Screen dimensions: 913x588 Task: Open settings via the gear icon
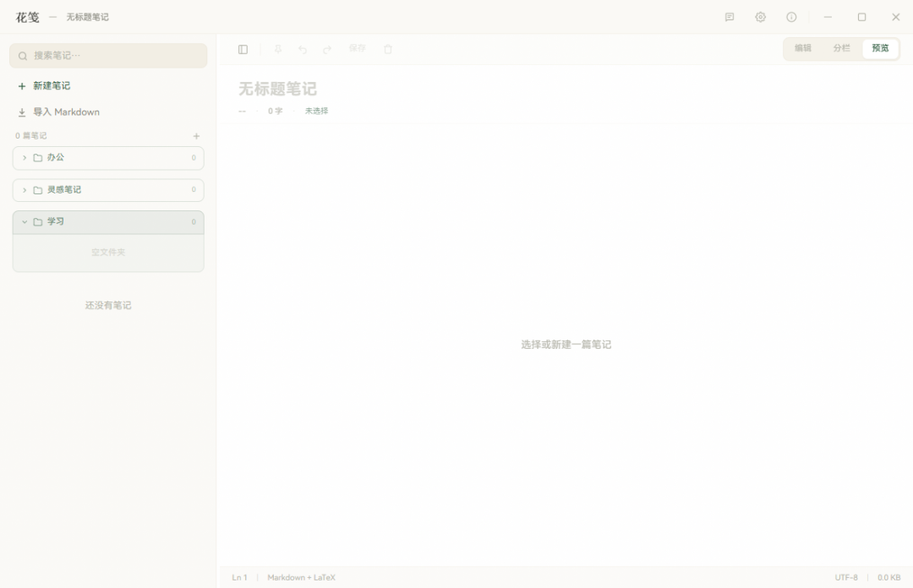pos(761,17)
